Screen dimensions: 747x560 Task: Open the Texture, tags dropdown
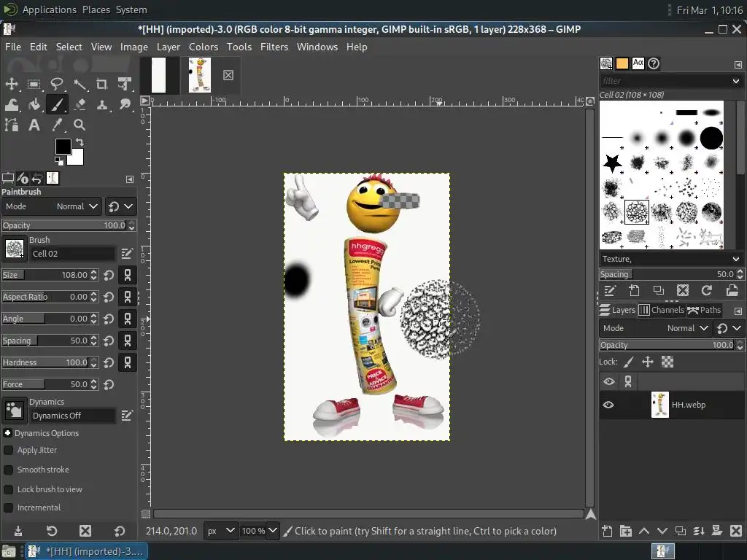pos(735,259)
